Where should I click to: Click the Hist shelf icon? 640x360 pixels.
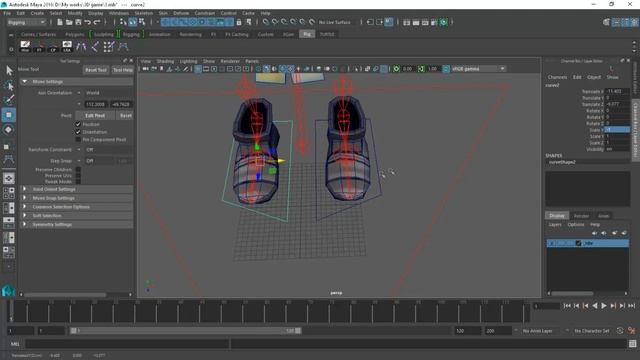point(25,46)
